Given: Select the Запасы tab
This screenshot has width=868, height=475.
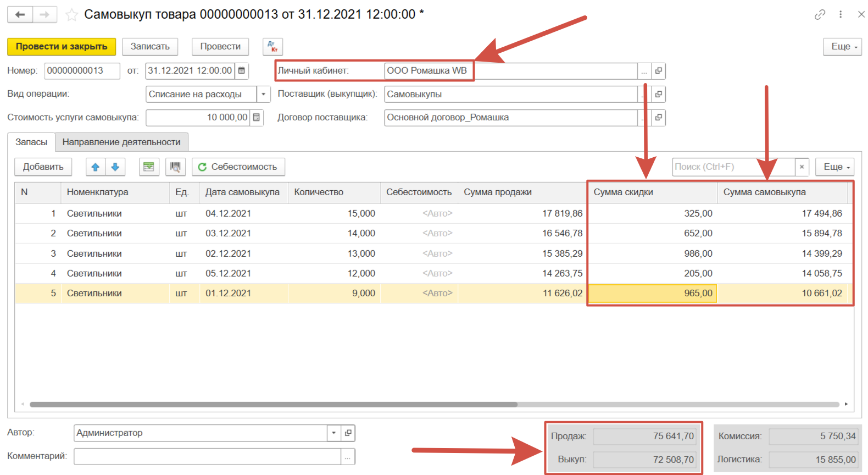Looking at the screenshot, I should 31,142.
